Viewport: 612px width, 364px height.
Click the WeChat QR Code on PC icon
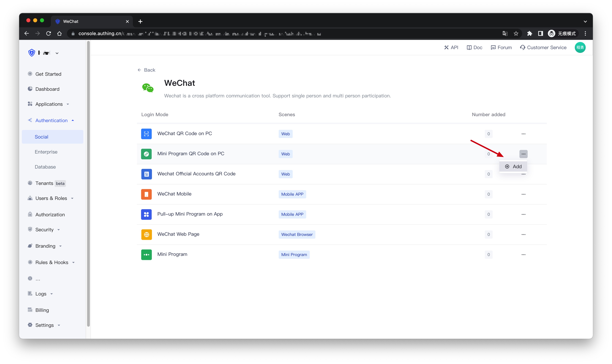tap(146, 134)
